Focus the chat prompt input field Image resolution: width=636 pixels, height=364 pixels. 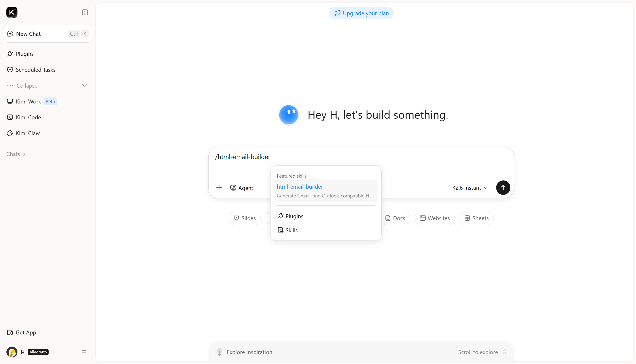click(361, 157)
